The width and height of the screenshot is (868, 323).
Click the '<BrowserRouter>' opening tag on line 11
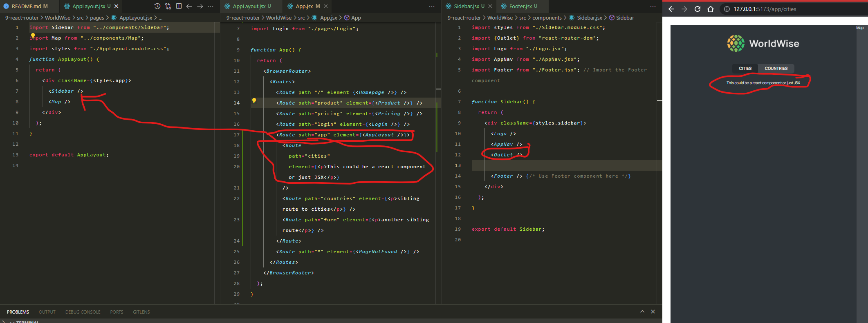click(287, 71)
